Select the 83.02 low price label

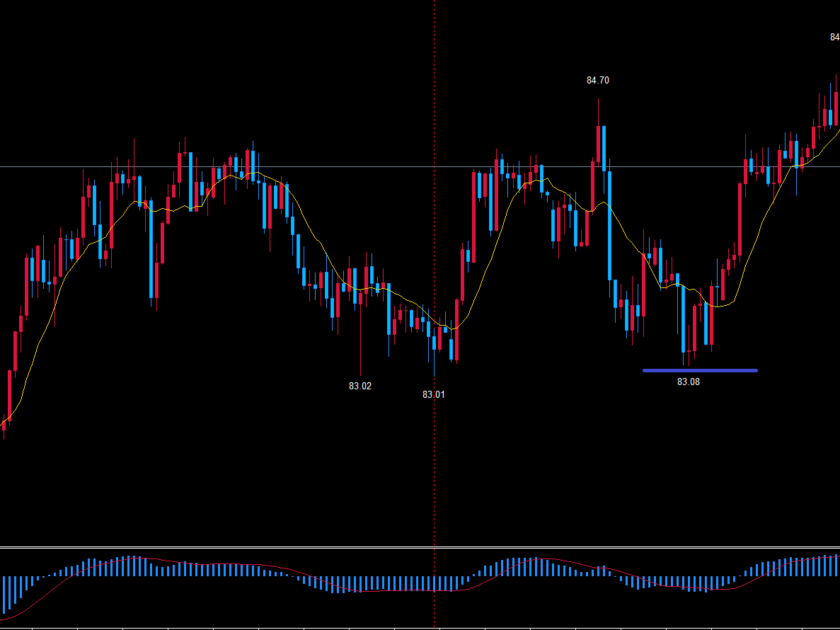click(x=360, y=386)
